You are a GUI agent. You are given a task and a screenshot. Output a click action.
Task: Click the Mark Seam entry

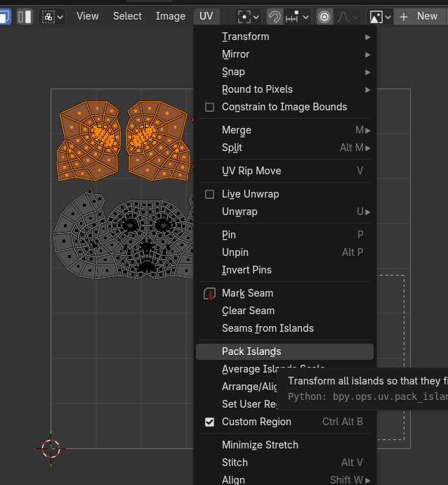pos(284,294)
